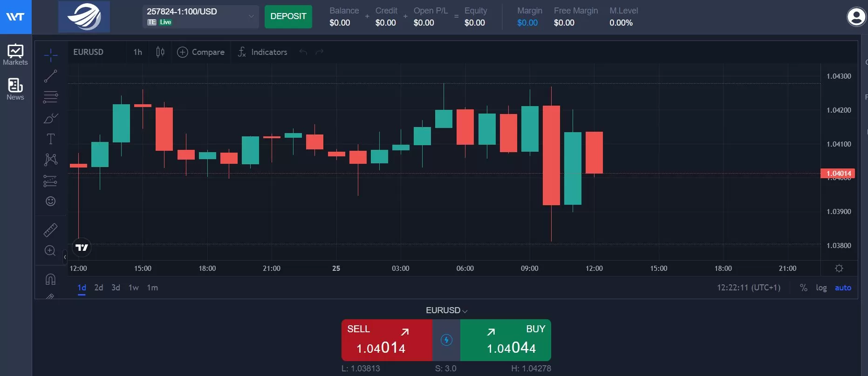This screenshot has width=868, height=376.
Task: Click the TE Live account badge
Action: pos(159,22)
